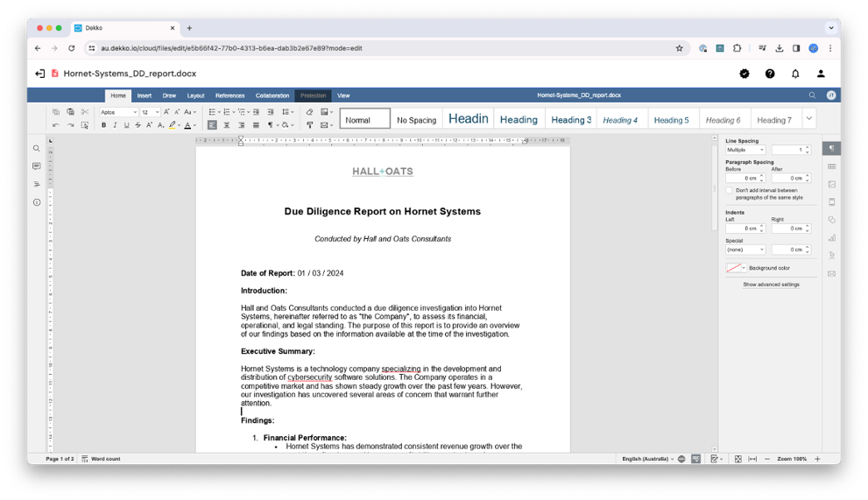This screenshot has height=500, width=868.
Task: Apply superscript formatting
Action: point(150,125)
